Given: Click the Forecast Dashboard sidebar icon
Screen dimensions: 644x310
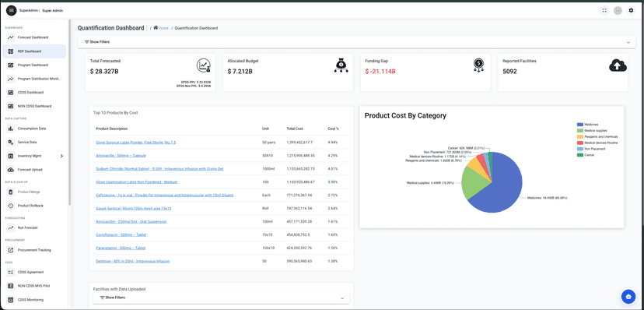Looking at the screenshot, I should click(x=11, y=37).
